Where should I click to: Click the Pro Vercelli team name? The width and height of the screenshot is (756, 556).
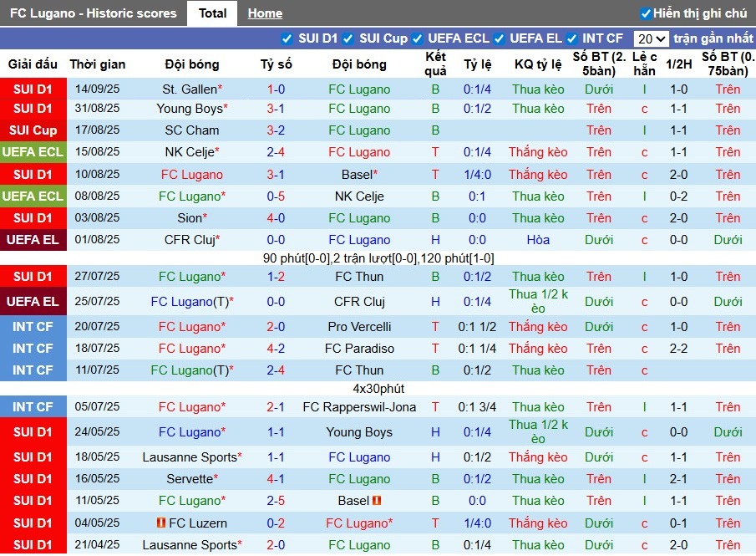click(359, 327)
